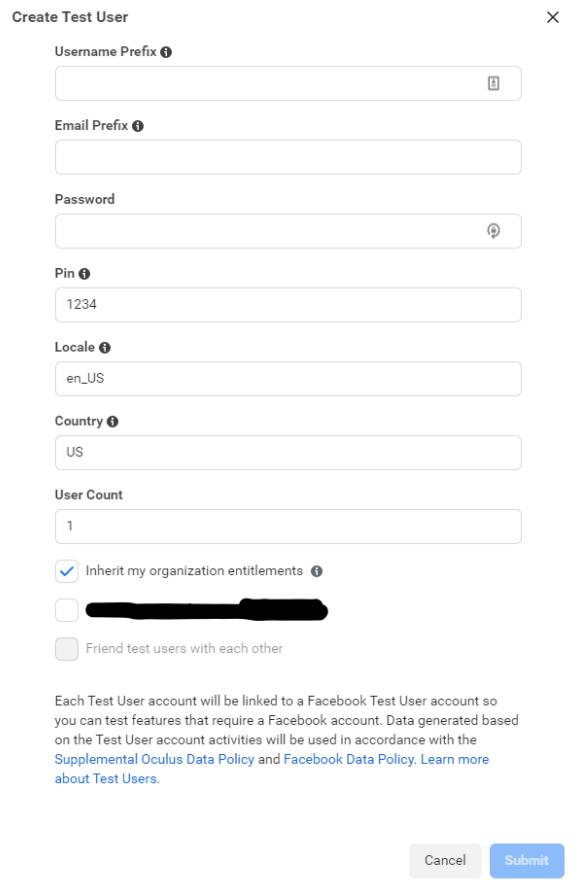
Task: Uncheck Inherit my organization entitlements
Action: [67, 571]
